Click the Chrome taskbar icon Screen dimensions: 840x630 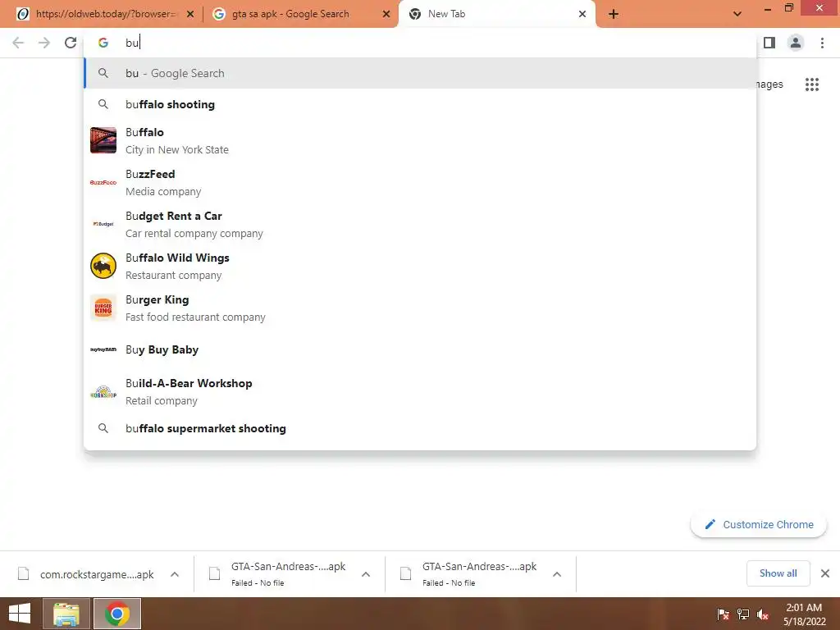pos(117,614)
